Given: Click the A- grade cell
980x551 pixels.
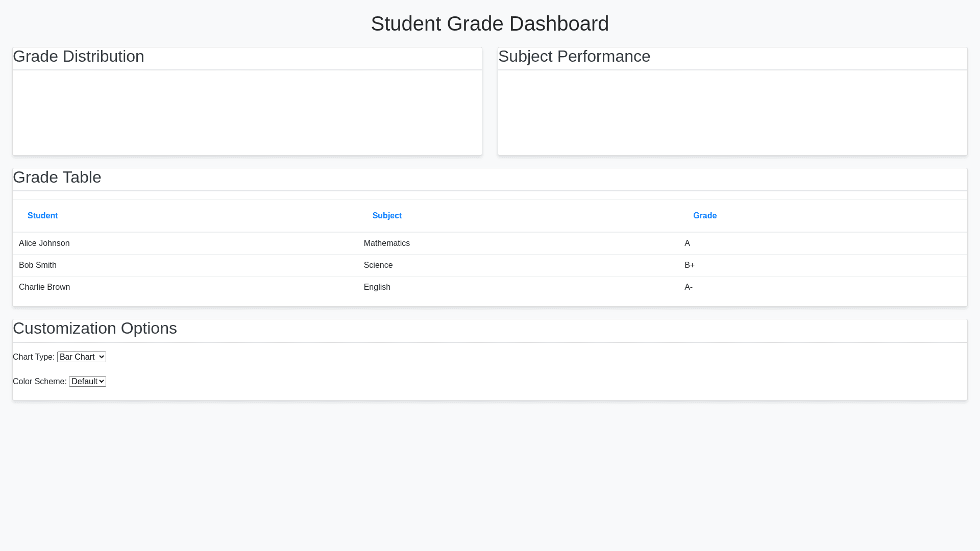Looking at the screenshot, I should 689,287.
